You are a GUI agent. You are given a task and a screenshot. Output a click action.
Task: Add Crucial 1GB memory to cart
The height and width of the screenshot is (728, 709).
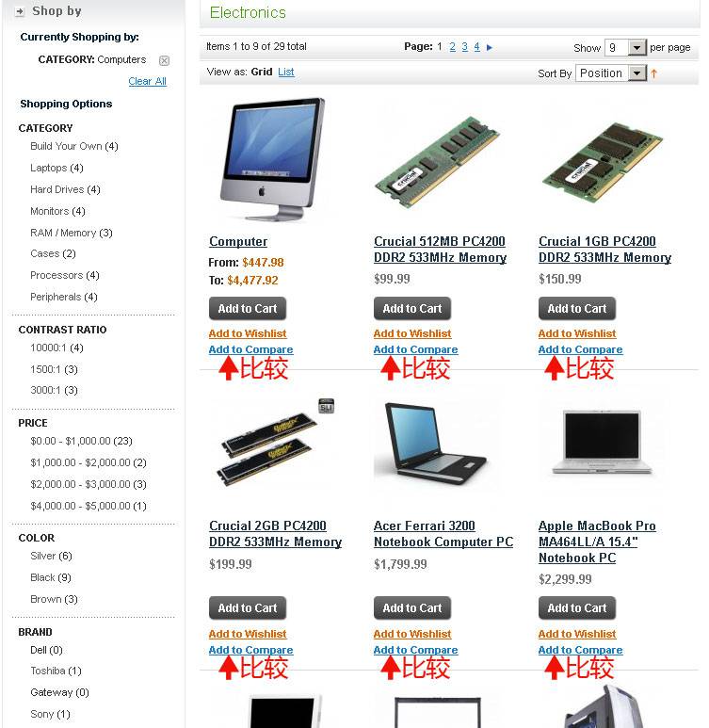tap(576, 308)
